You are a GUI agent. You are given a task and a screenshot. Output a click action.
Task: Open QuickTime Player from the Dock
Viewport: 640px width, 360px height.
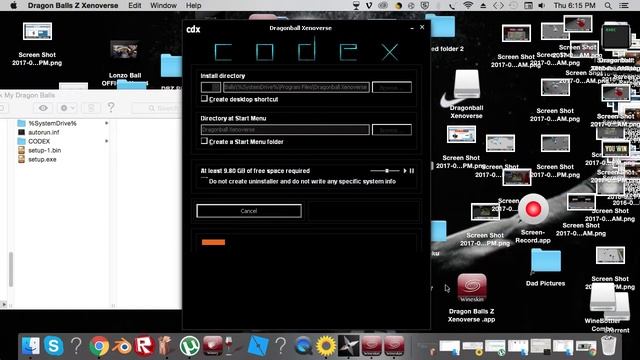(304, 346)
